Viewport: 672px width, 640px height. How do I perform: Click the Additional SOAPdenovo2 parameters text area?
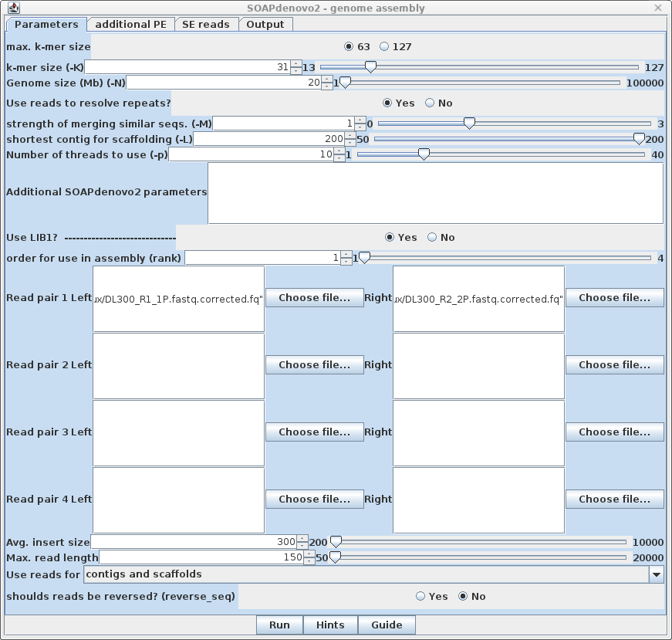click(435, 192)
